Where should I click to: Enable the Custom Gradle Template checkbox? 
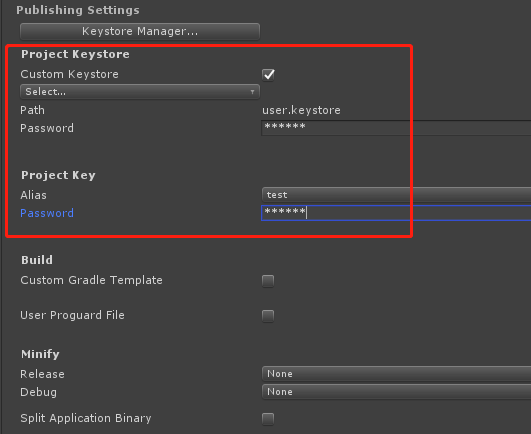point(268,281)
